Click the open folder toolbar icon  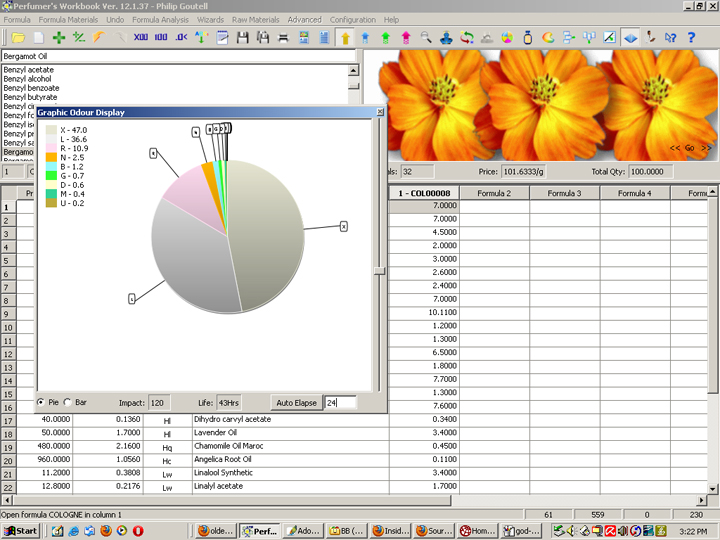click(17, 37)
